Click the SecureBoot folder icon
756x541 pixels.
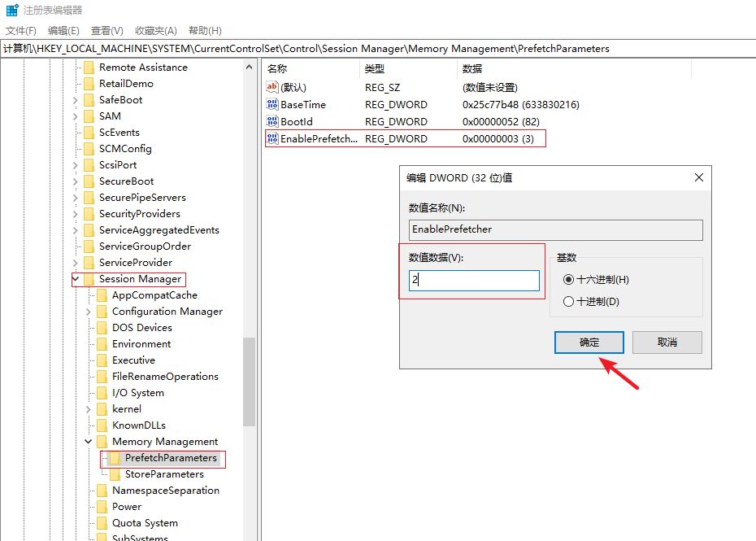point(89,181)
